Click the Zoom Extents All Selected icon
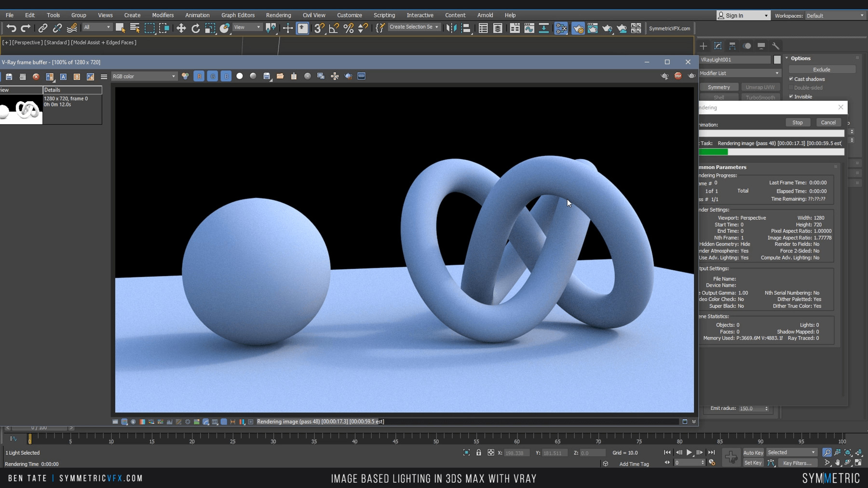The width and height of the screenshot is (868, 488). (x=858, y=452)
